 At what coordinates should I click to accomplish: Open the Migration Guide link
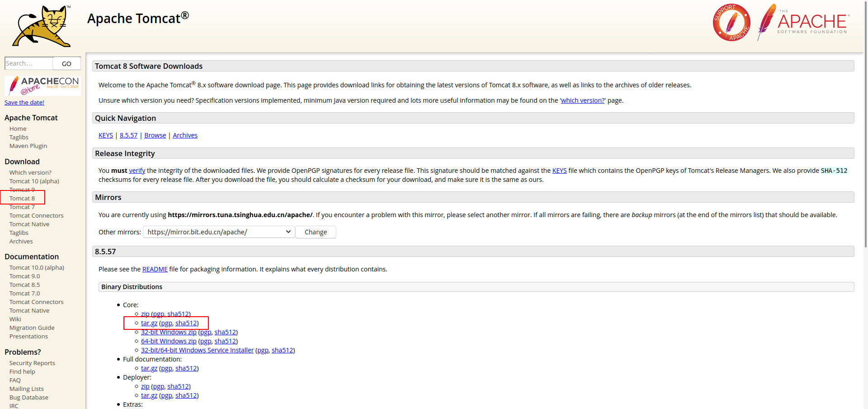point(32,328)
